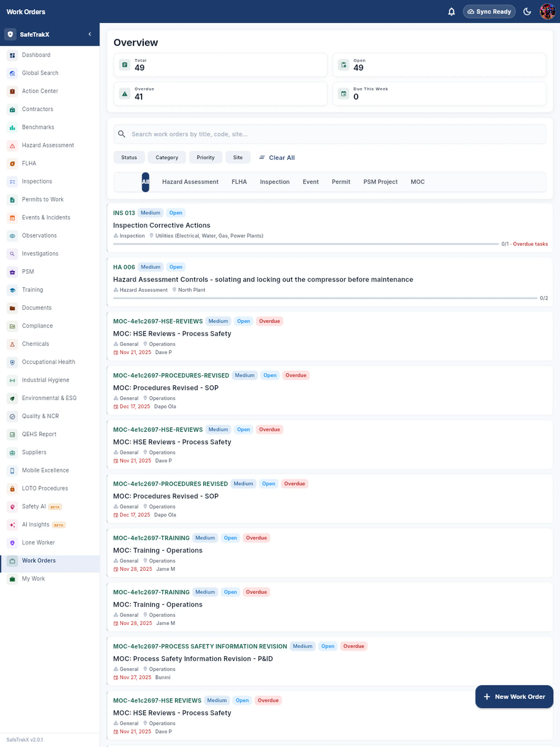Open Events & Incidents icon
The image size is (560, 747).
(x=12, y=218)
